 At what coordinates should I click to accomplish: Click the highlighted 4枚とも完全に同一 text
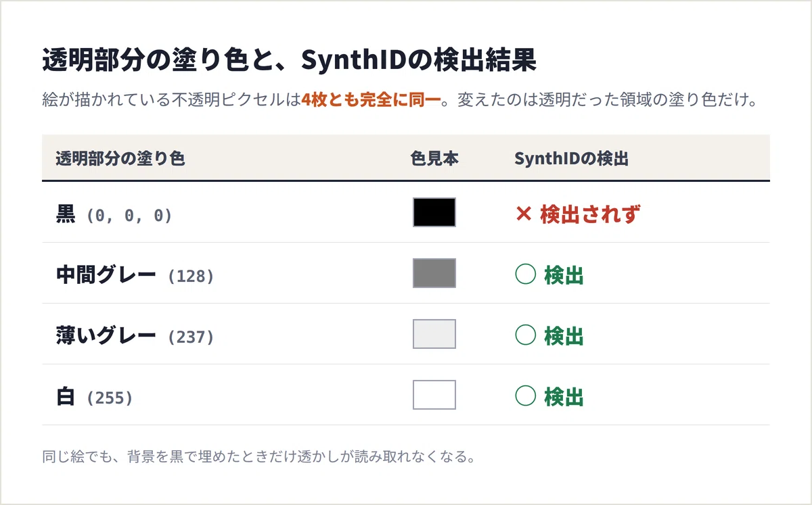371,101
